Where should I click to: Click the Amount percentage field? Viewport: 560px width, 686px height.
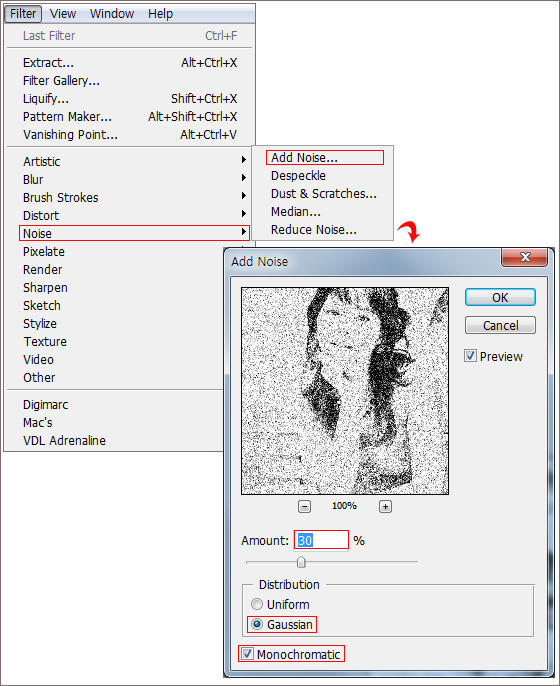pos(321,540)
